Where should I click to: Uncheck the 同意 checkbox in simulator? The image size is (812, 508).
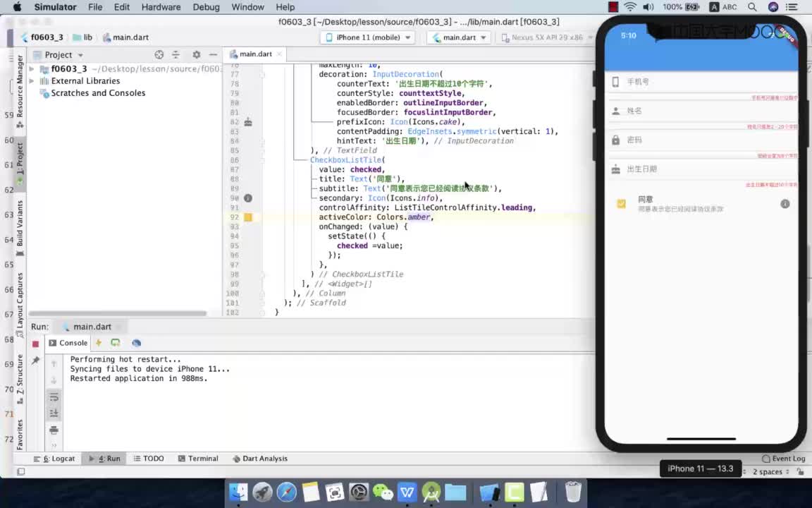pos(621,204)
